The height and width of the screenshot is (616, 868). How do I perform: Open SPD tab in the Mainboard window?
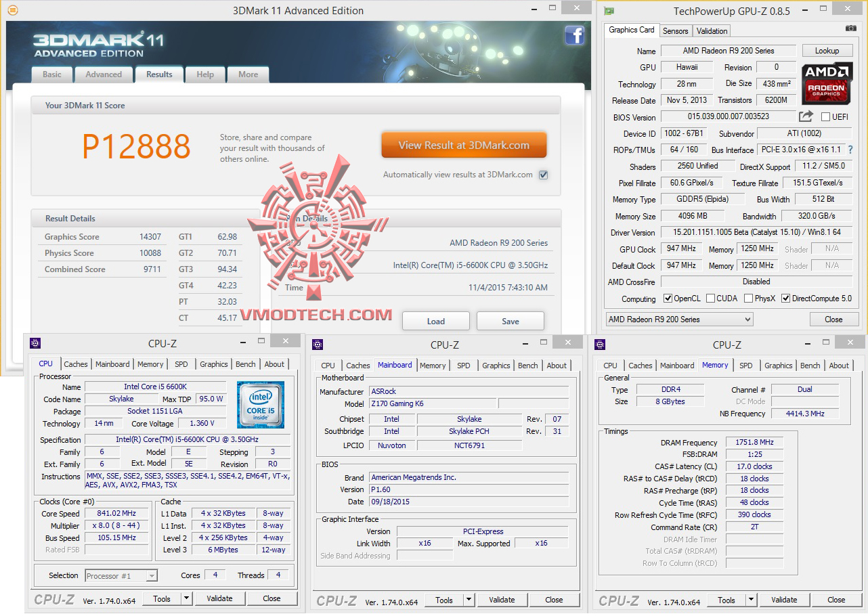(464, 366)
